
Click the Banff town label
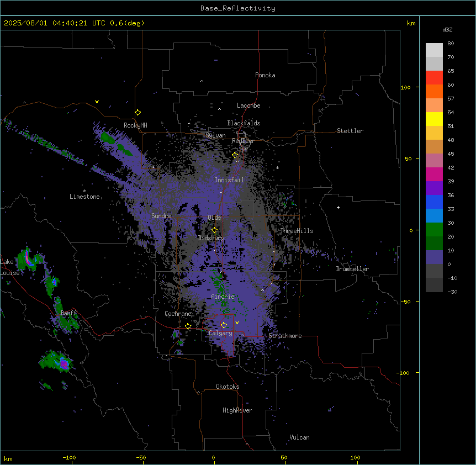click(x=68, y=313)
